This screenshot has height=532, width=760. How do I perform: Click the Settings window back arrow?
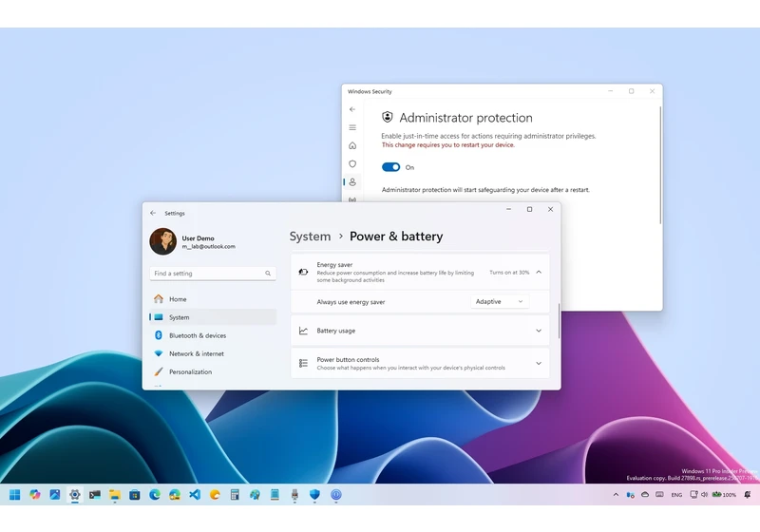click(x=153, y=213)
